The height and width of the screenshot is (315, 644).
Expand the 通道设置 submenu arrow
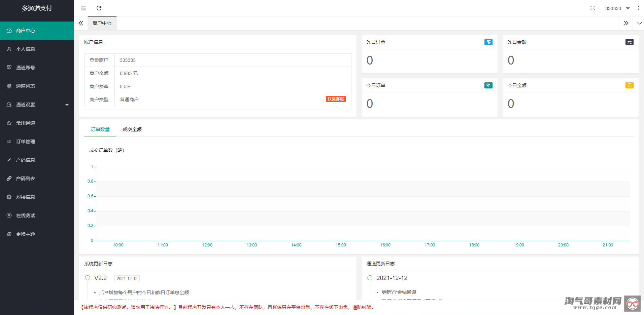click(x=67, y=105)
